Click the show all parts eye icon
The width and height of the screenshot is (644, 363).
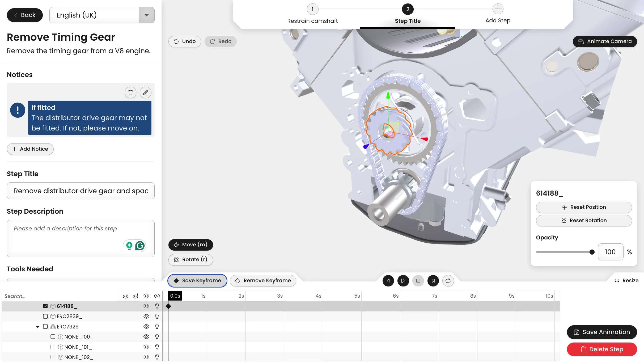146,296
